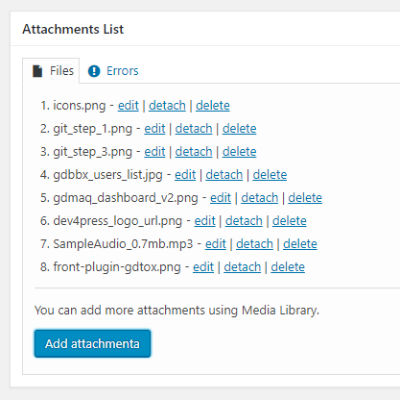The image size is (400, 400).
Task: Edit gdmaq_dashboard_v2.png file
Action: click(x=220, y=198)
